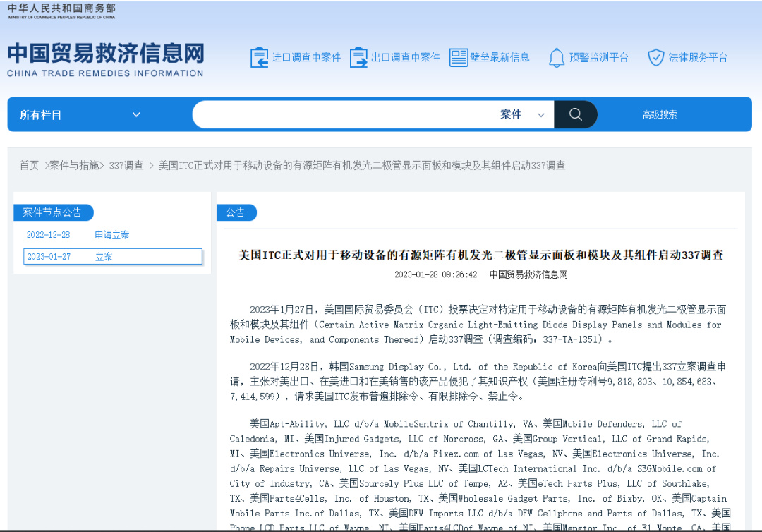The width and height of the screenshot is (762, 532).
Task: Click the source label 中国贸易救济信息网 under headline
Action: click(528, 274)
